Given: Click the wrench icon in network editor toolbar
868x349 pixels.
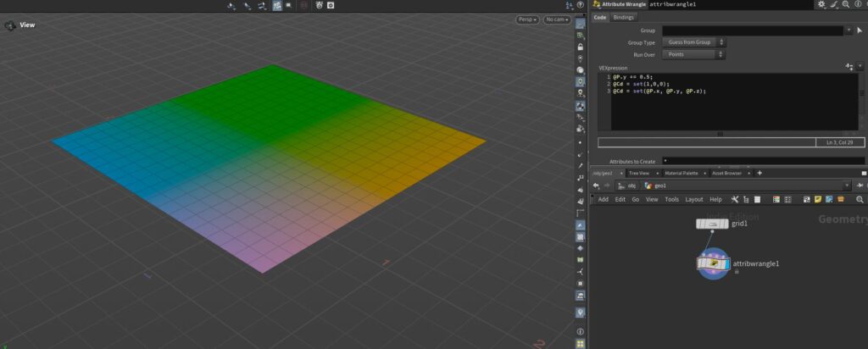Looking at the screenshot, I should (x=735, y=199).
